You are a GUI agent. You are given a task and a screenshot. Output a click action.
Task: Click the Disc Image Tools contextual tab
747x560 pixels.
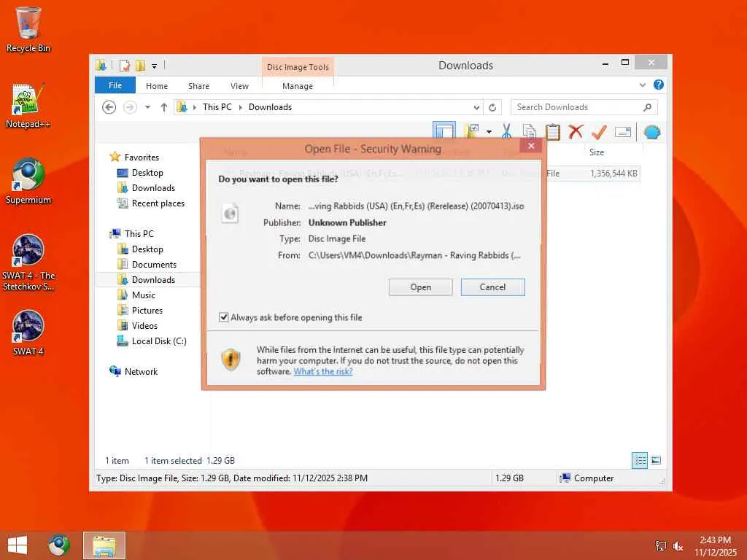tap(298, 67)
